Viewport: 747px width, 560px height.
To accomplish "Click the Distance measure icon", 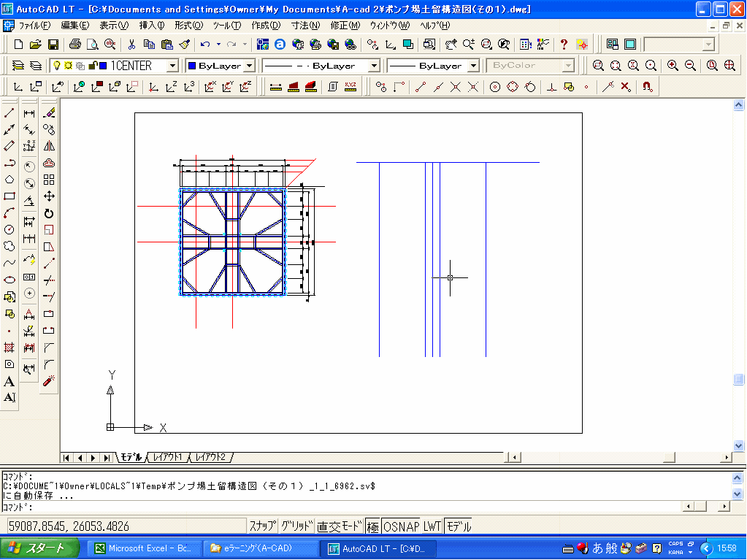I will [275, 87].
